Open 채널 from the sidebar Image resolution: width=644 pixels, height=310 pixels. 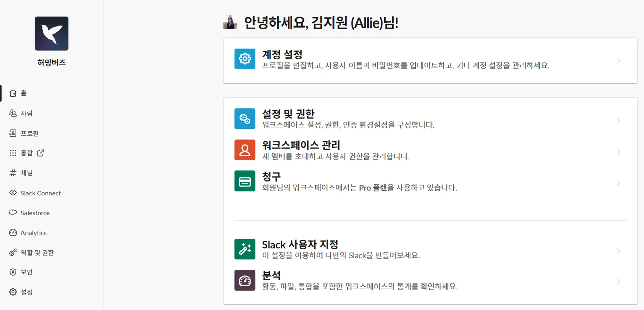[26, 173]
